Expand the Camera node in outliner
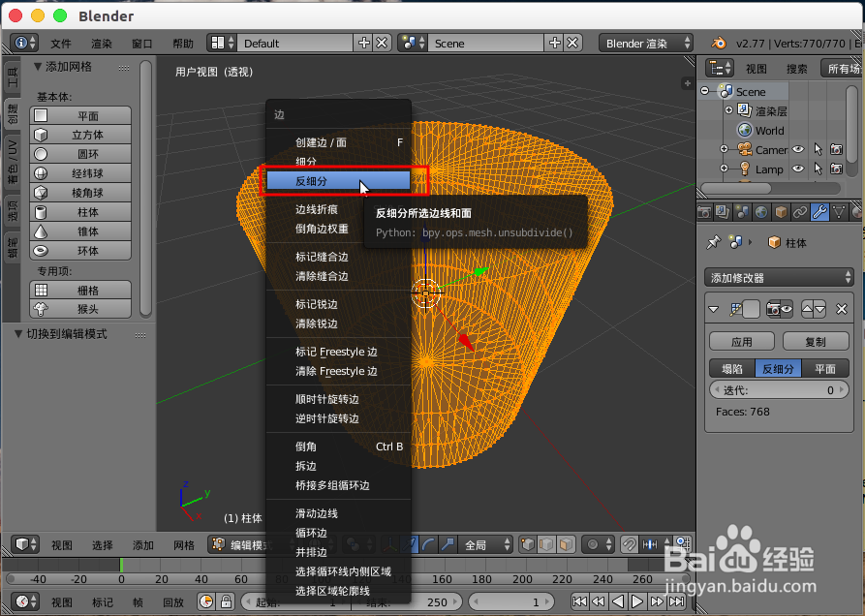The image size is (865, 616). click(x=724, y=149)
